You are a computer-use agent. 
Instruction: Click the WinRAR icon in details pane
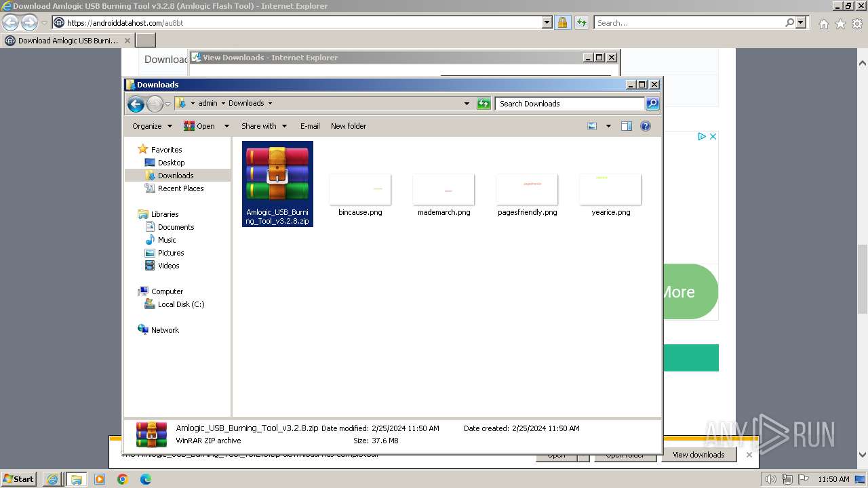(x=151, y=434)
